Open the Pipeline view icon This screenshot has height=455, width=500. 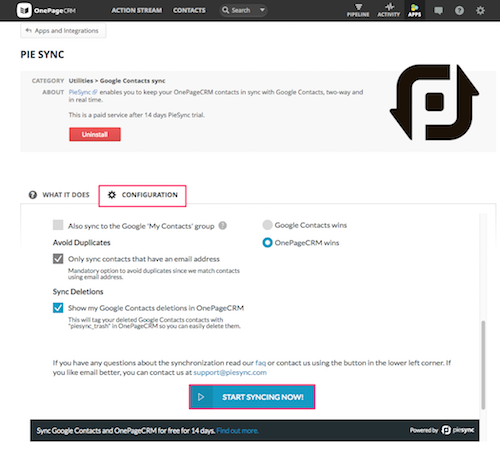tap(358, 10)
